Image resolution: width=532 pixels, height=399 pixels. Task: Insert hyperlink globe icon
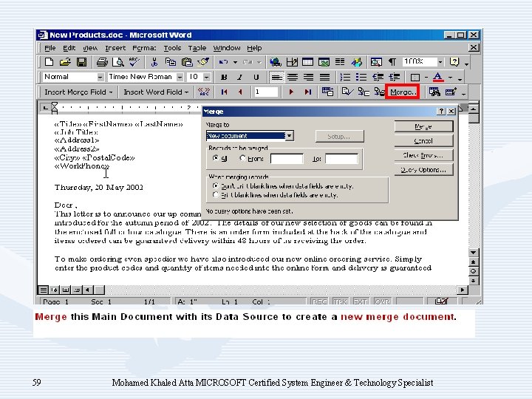tap(275, 62)
